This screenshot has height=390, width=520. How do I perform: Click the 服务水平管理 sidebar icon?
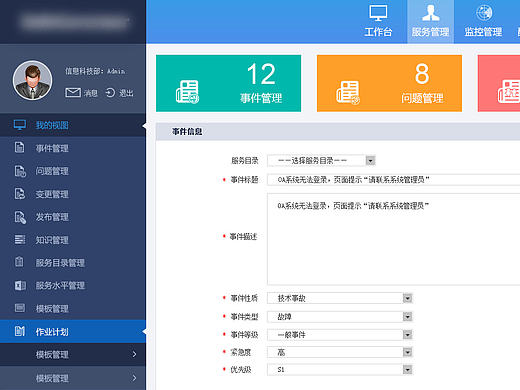[x=20, y=285]
